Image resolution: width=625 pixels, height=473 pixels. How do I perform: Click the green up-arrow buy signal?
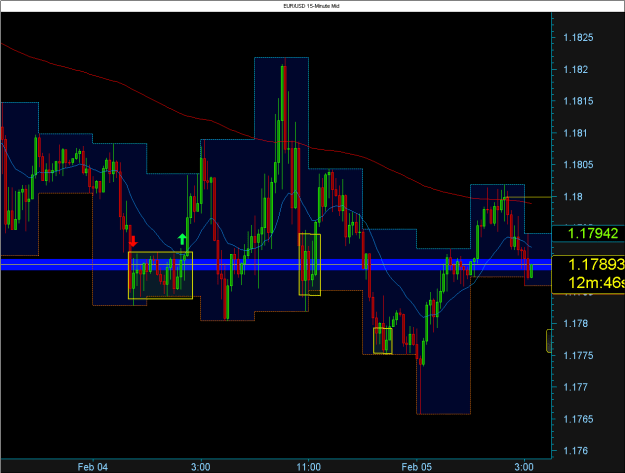(x=182, y=239)
